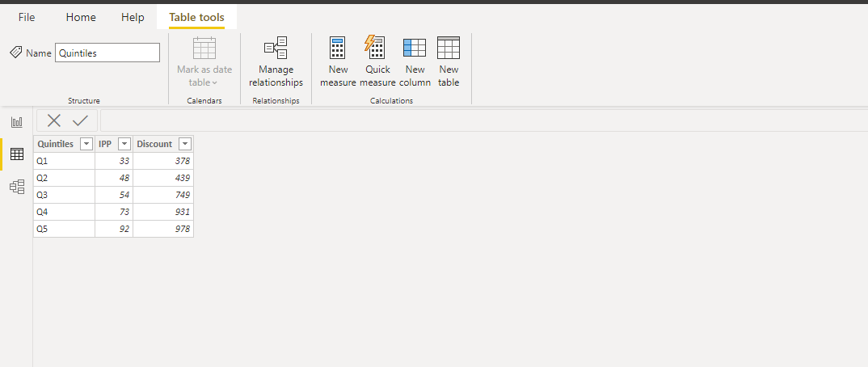Click IPP value 73
Image resolution: width=868 pixels, height=367 pixels.
click(114, 212)
